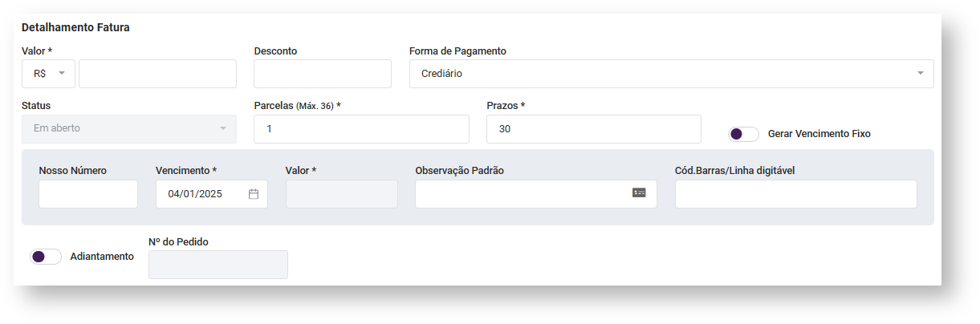Screen dimensions: 980x324
Task: Click the Parcelas input field
Action: [x=361, y=129]
